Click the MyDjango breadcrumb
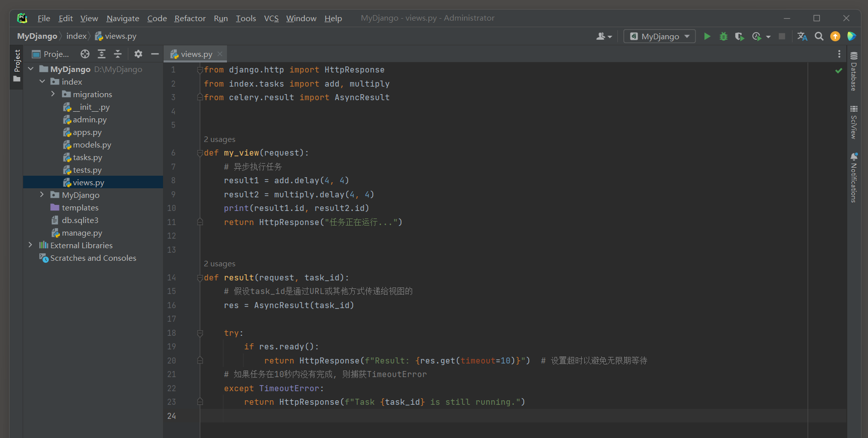Screen dimensions: 868x438 tap(37, 36)
